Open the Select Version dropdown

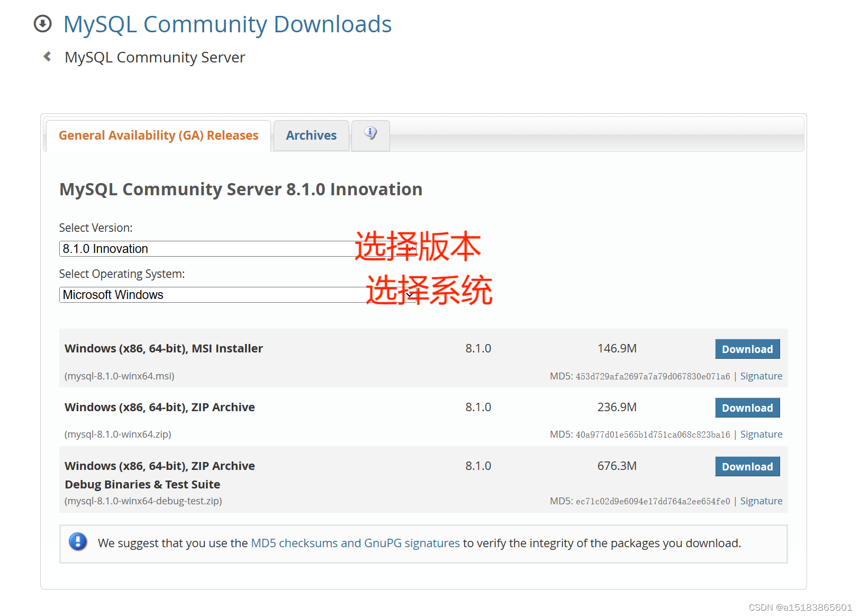point(238,249)
